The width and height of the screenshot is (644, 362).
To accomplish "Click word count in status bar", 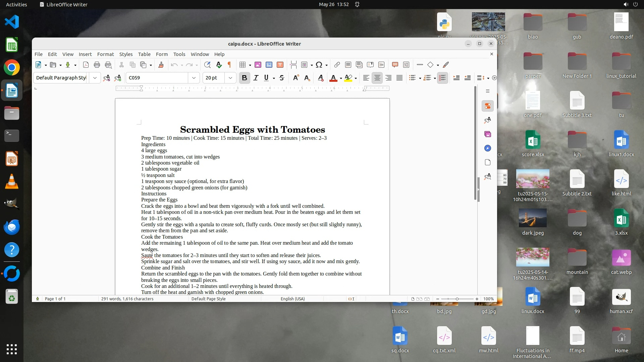I will [127, 299].
